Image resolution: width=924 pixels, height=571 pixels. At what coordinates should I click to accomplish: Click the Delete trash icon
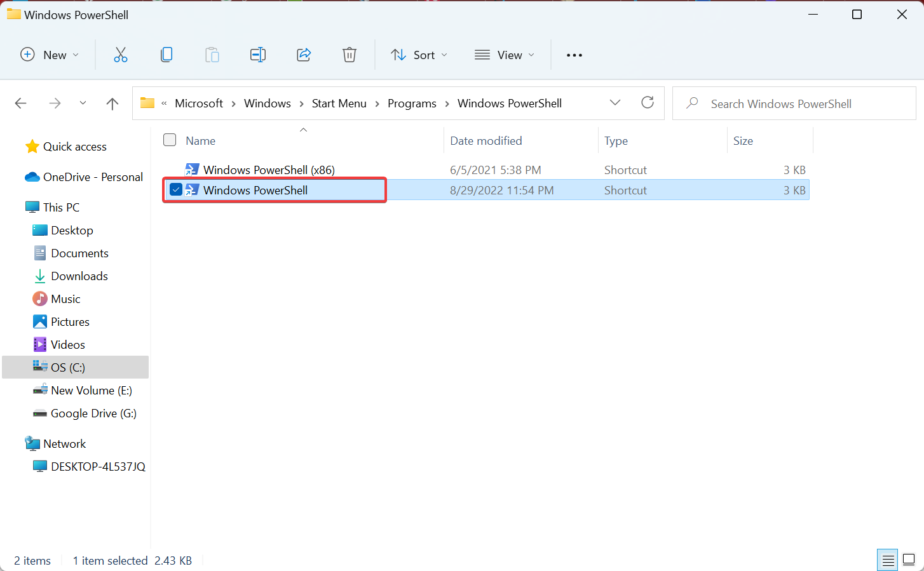pyautogui.click(x=350, y=55)
